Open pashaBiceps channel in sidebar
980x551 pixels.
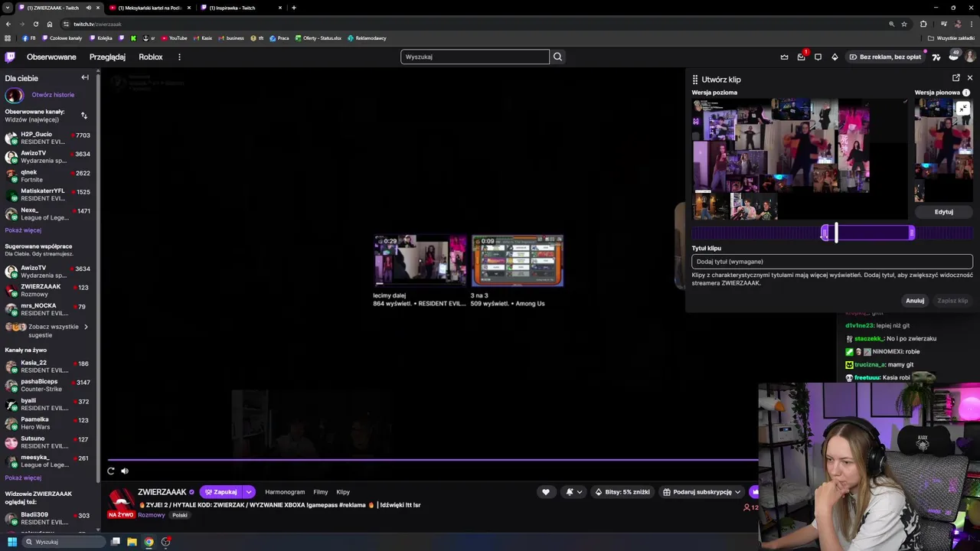(x=47, y=385)
